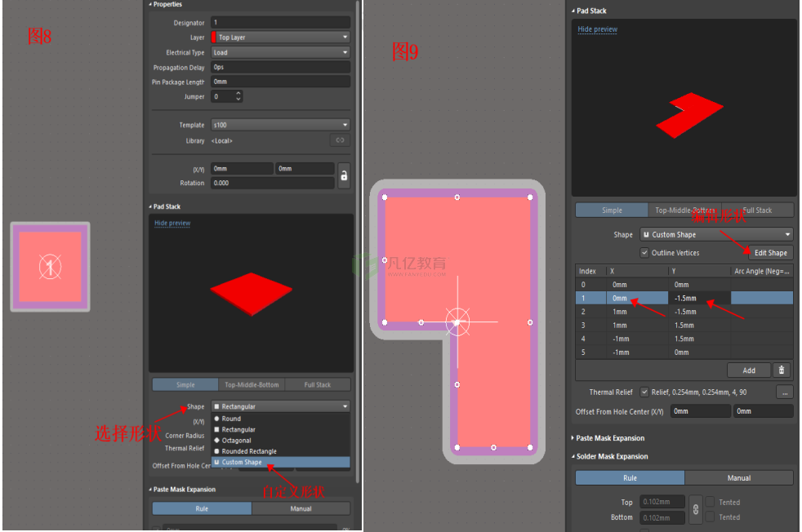The width and height of the screenshot is (802, 532).
Task: Open the Electrical Type dropdown
Action: [x=280, y=52]
